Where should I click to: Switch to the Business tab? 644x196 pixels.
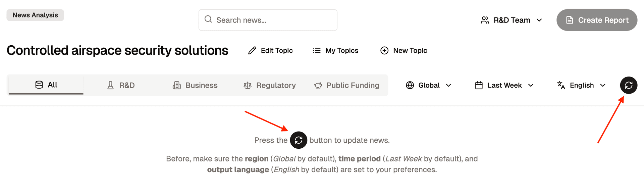tap(195, 85)
